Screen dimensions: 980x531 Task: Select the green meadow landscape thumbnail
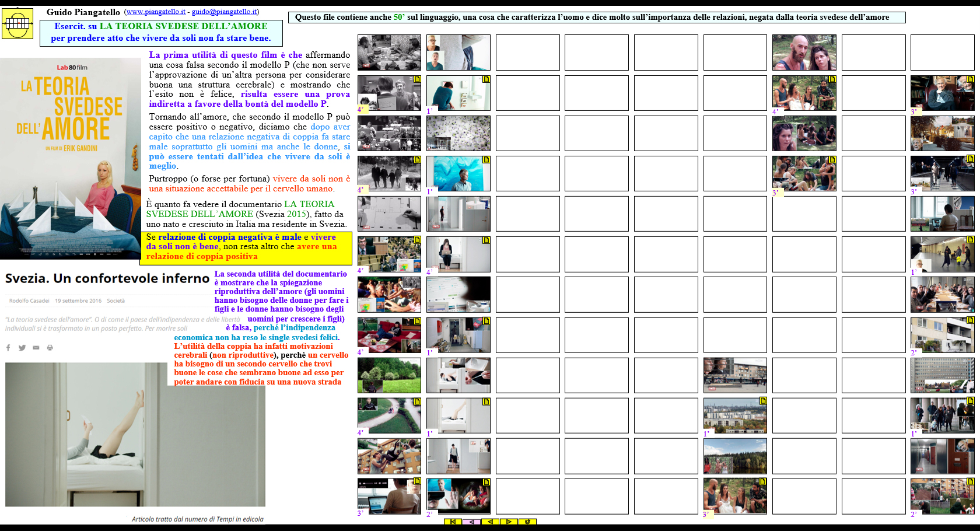[x=389, y=375]
